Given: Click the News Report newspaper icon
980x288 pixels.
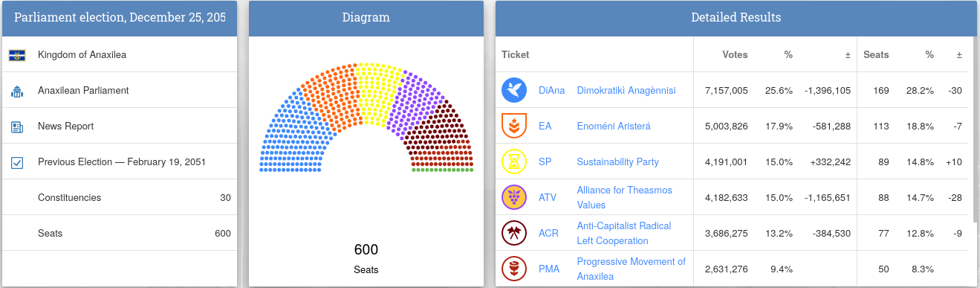Looking at the screenshot, I should (x=17, y=127).
